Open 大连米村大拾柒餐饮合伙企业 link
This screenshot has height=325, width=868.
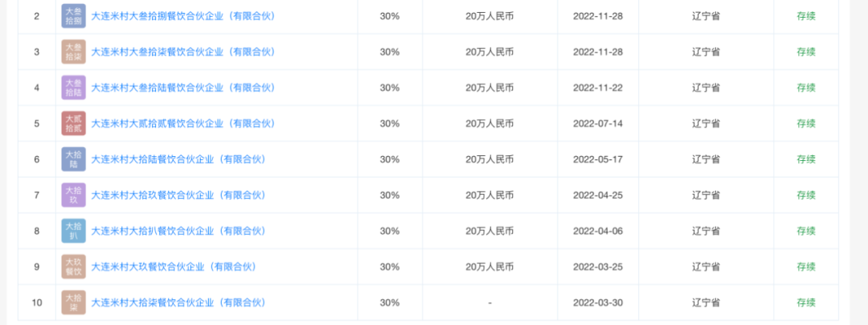pos(178,302)
